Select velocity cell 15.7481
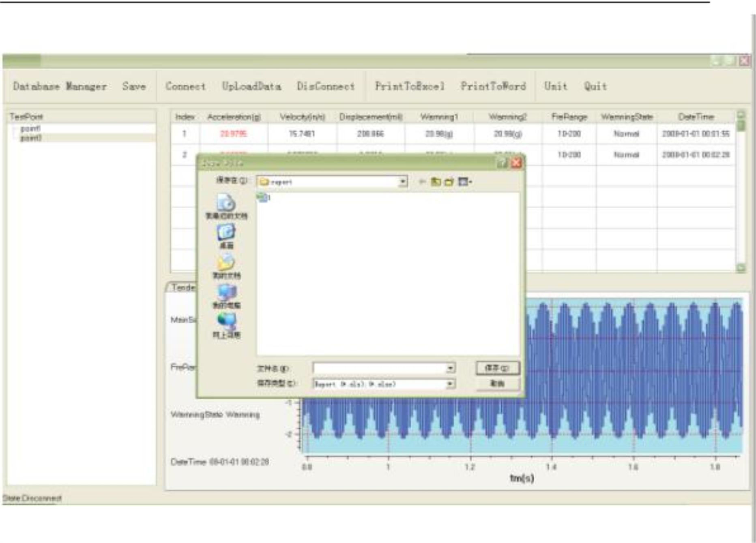 click(x=302, y=134)
